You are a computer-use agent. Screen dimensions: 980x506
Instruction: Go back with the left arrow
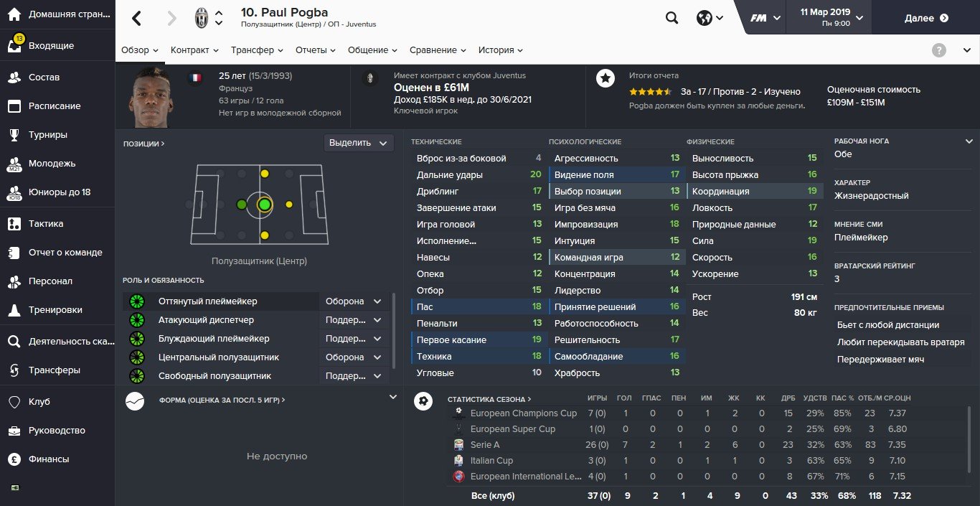click(136, 19)
